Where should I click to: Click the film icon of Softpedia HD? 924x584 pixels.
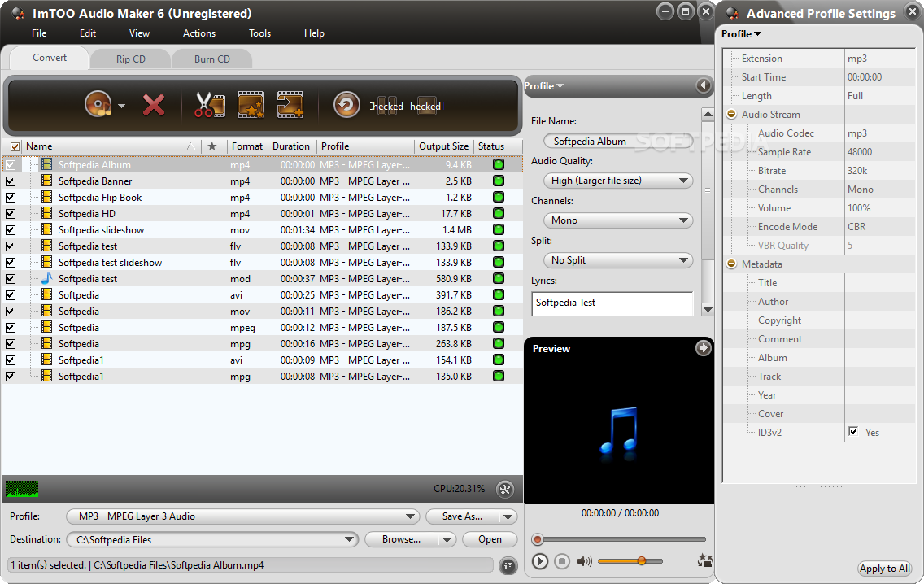46,213
